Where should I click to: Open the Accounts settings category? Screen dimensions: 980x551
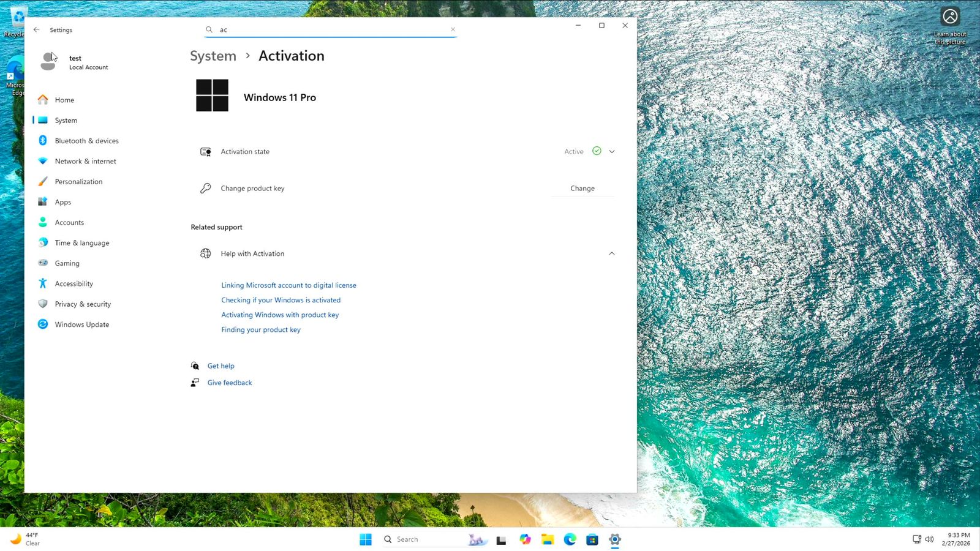69,223
